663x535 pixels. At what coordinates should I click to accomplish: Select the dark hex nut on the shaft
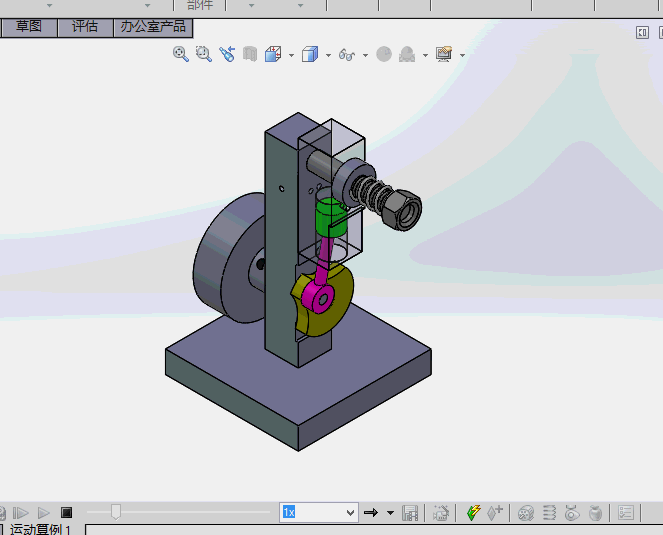point(402,210)
